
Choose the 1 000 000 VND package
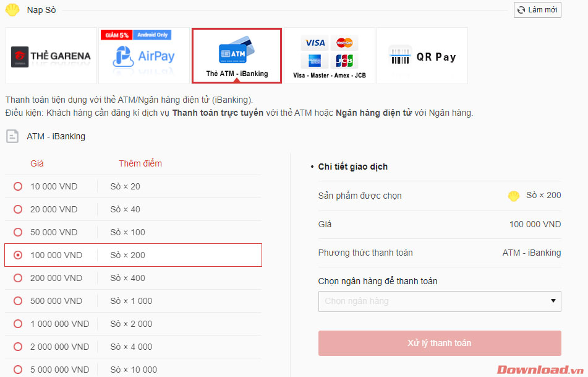133,324
